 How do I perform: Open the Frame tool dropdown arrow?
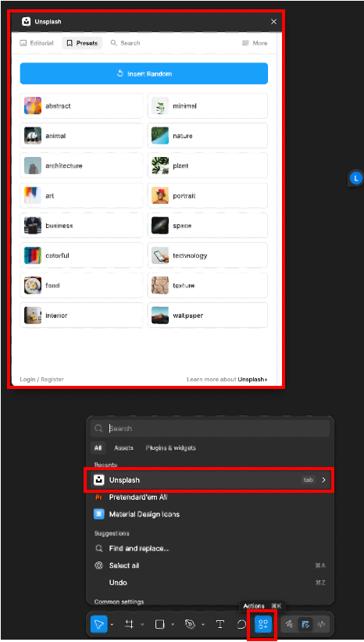142,624
